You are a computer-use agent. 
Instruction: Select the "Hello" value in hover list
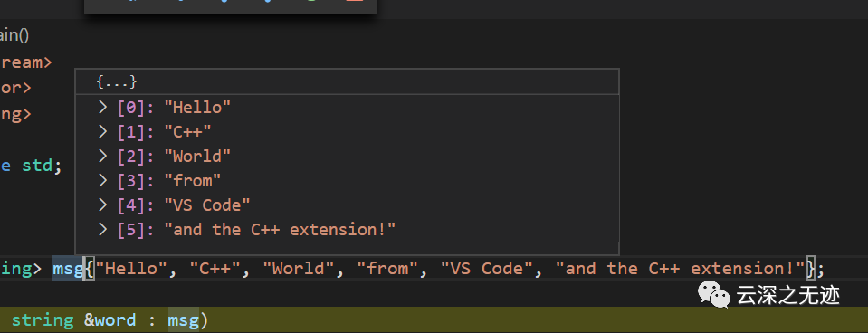pos(197,108)
